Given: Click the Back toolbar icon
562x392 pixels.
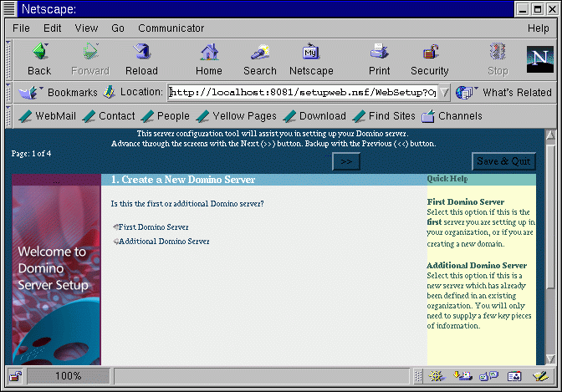Looking at the screenshot, I should point(40,51).
